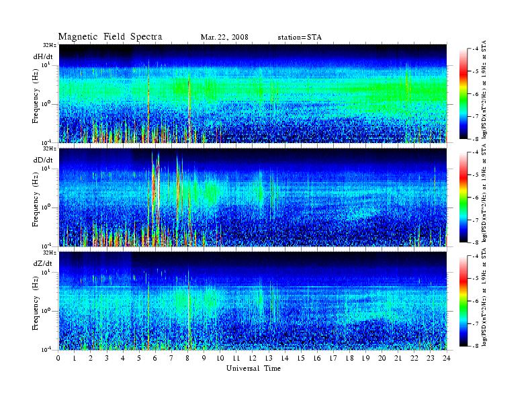
Task: Click the "22" hour tick on time axis
Action: [x=414, y=358]
